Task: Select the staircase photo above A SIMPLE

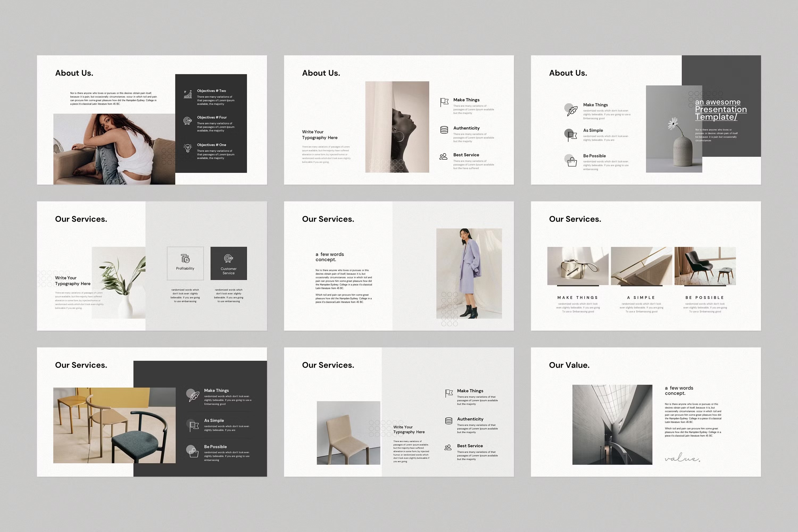Action: (641, 266)
